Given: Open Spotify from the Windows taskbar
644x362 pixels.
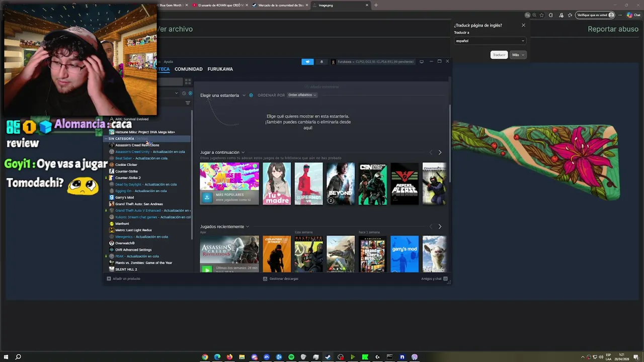Looking at the screenshot, I should [291, 357].
